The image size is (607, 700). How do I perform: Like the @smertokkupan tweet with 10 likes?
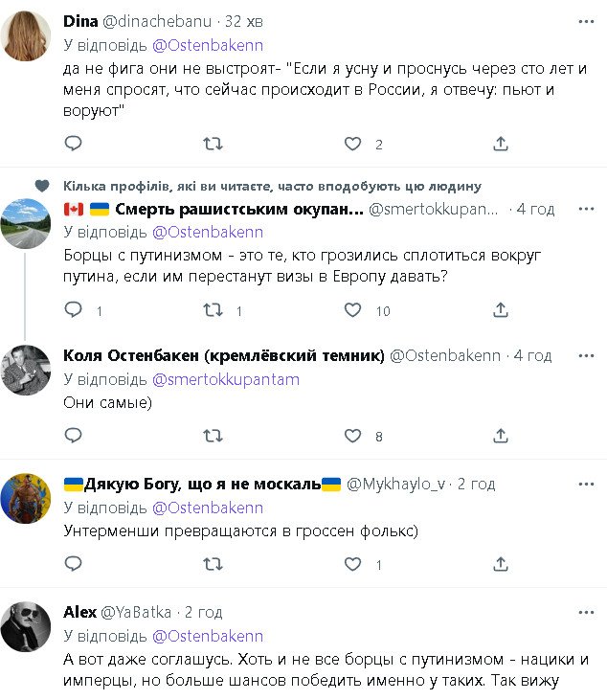pos(353,310)
